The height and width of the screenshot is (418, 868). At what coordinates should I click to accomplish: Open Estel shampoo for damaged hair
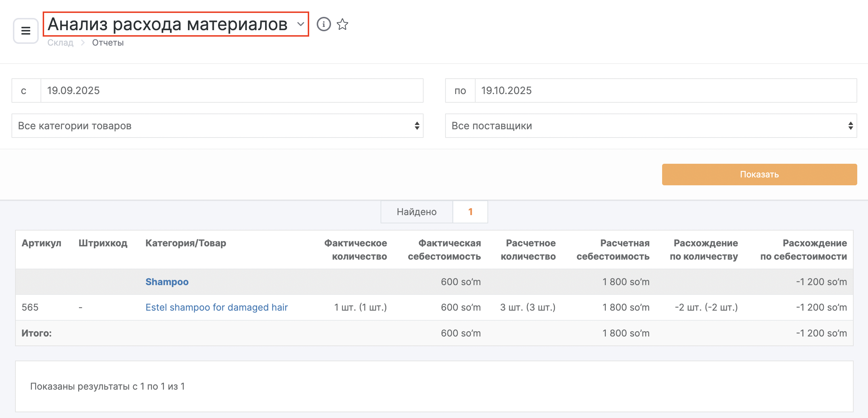point(217,307)
